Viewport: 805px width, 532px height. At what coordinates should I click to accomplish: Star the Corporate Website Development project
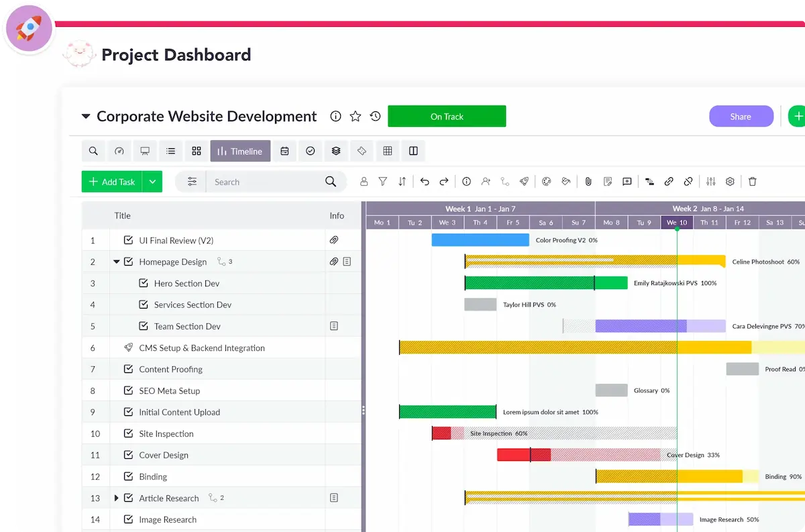point(356,117)
